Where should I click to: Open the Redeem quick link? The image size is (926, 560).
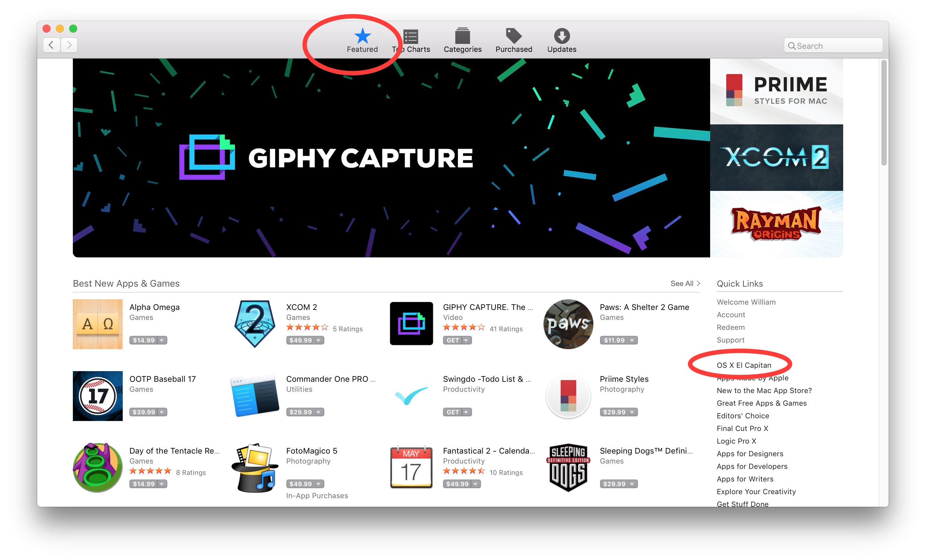tap(730, 327)
